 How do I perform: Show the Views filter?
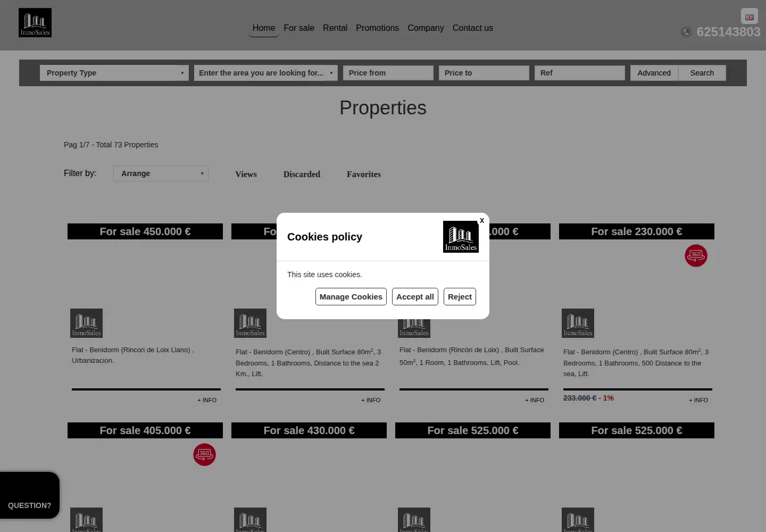tap(246, 174)
